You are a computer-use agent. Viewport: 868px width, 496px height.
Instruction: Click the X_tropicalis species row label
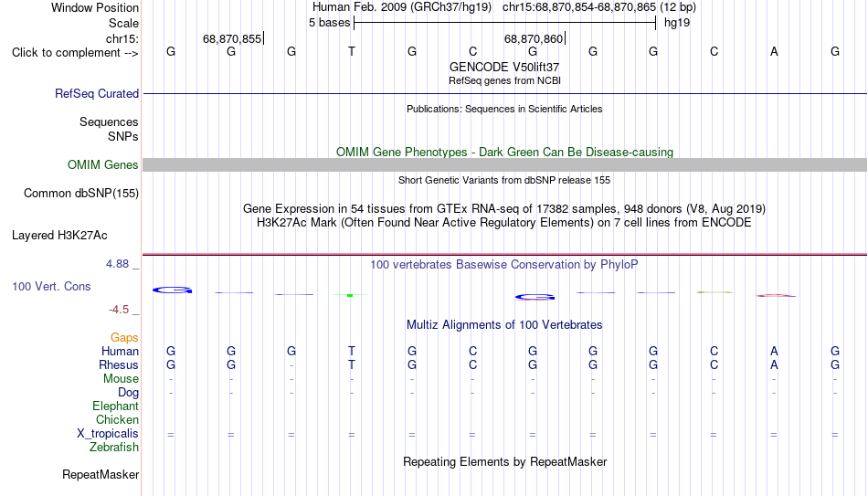click(x=108, y=434)
